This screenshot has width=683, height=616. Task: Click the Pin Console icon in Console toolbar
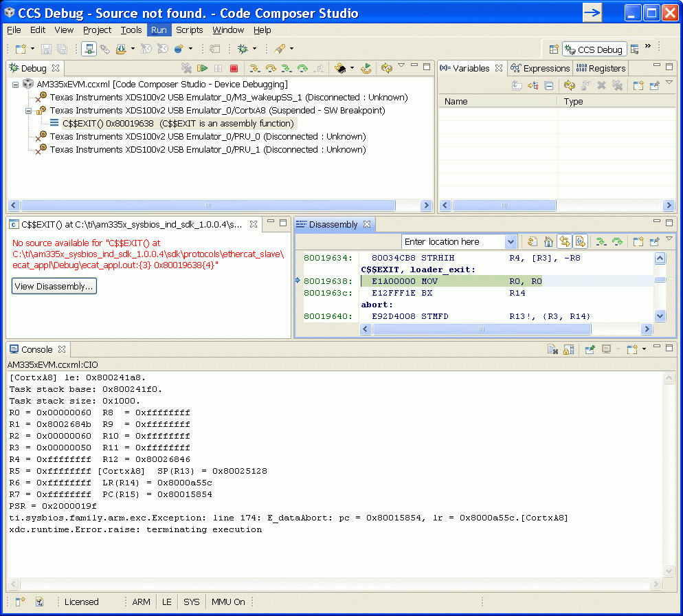pos(590,349)
